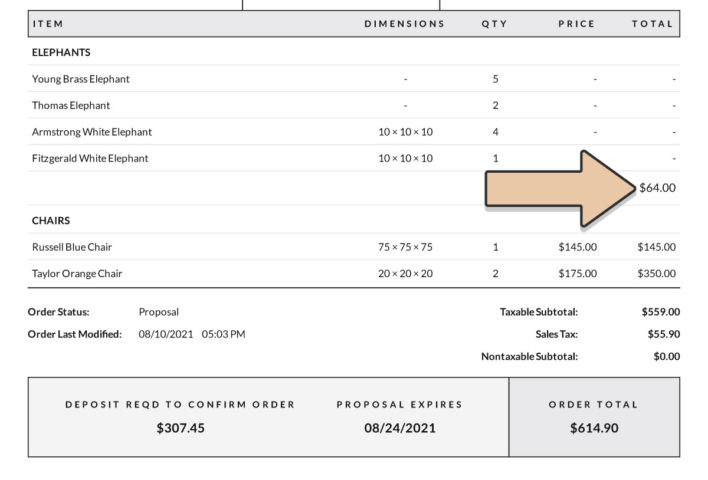Image resolution: width=708 pixels, height=480 pixels.
Task: Click the $614.90 order total amount
Action: [594, 428]
